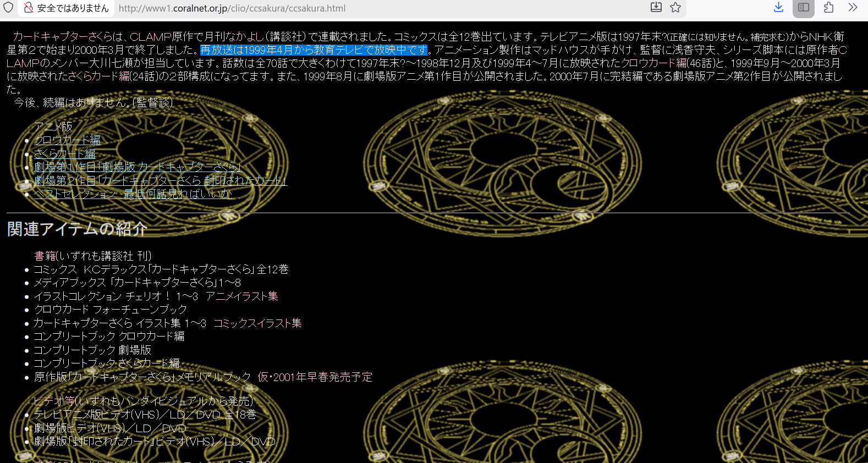Follow the 劇場第1作目 movie link
868x463 pixels.
point(138,167)
